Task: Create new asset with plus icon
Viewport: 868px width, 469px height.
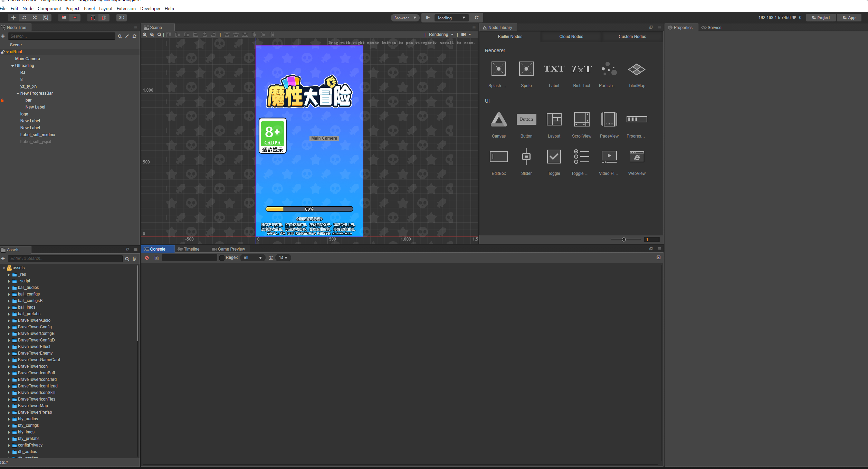Action: (x=3, y=259)
